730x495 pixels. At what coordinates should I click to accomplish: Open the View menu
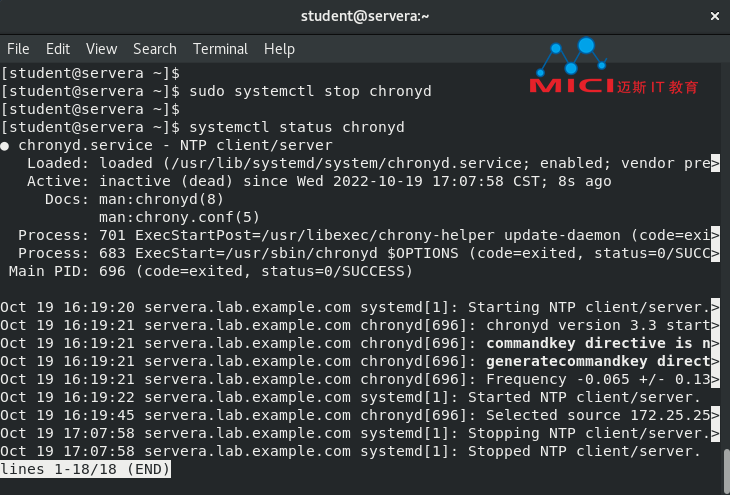pyautogui.click(x=101, y=49)
